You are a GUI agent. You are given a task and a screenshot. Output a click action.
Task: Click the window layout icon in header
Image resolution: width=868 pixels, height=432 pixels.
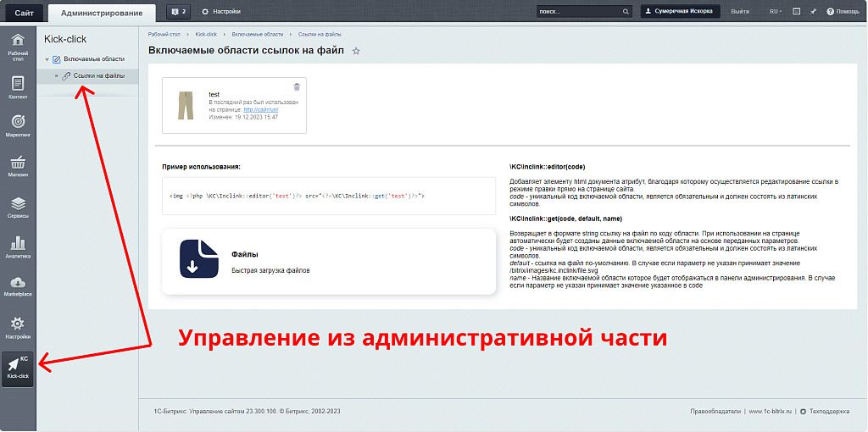797,11
